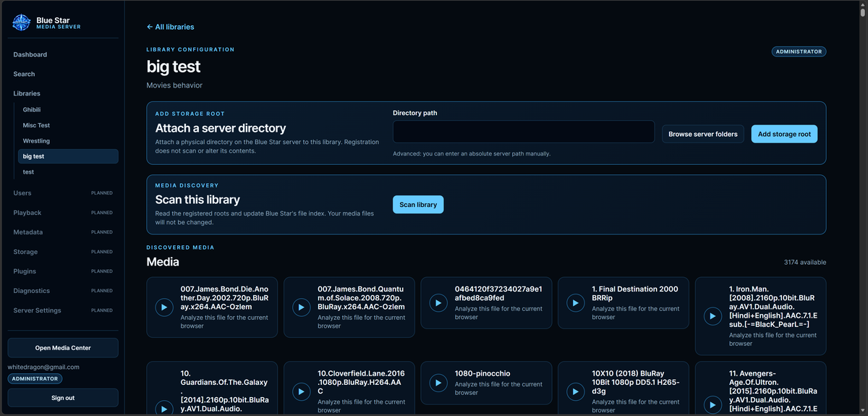Click 10. Guardians.Of.The.Galaxy title
Viewport: 868px width, 416px height.
[224, 391]
